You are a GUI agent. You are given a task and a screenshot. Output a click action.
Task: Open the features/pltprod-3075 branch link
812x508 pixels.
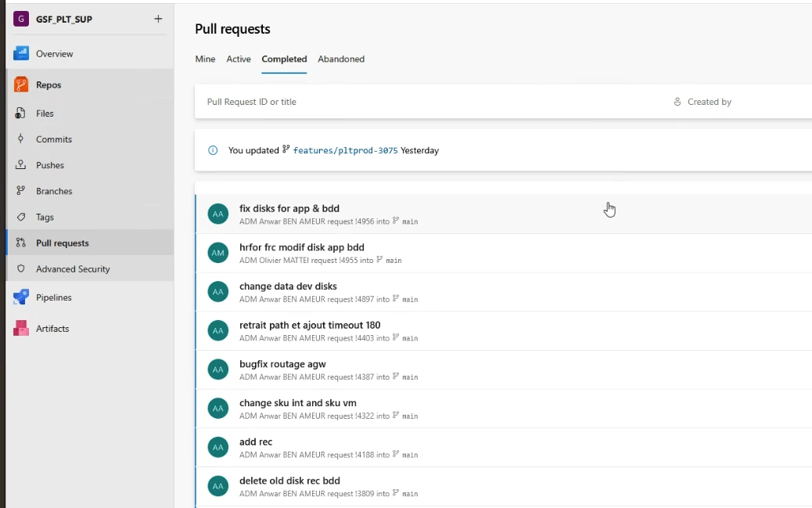pos(345,150)
